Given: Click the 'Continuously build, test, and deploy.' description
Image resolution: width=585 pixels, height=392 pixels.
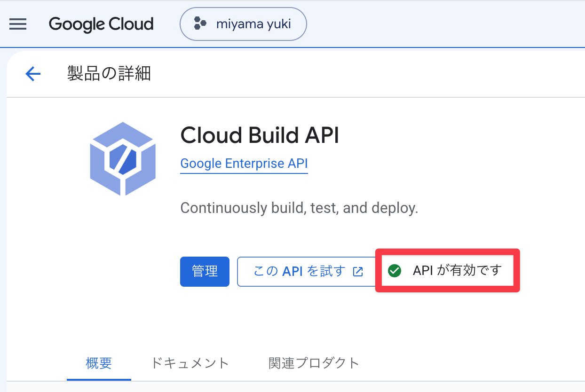Looking at the screenshot, I should pos(299,208).
